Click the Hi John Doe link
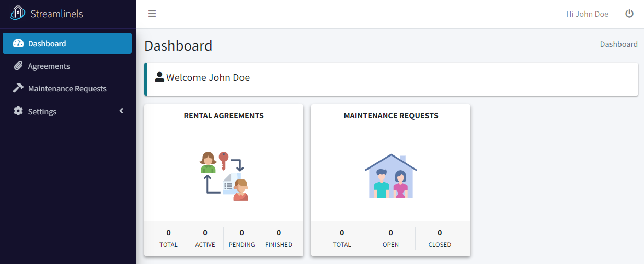The height and width of the screenshot is (264, 644). tap(587, 14)
